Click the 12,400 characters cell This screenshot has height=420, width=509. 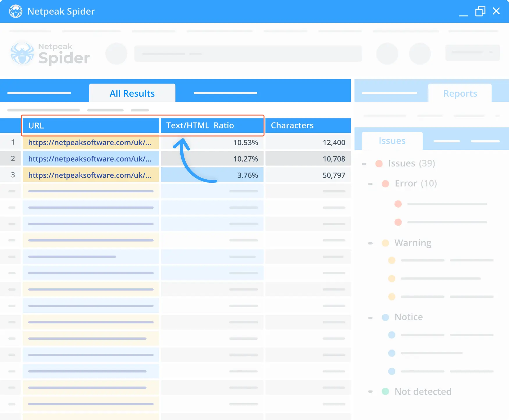click(308, 142)
